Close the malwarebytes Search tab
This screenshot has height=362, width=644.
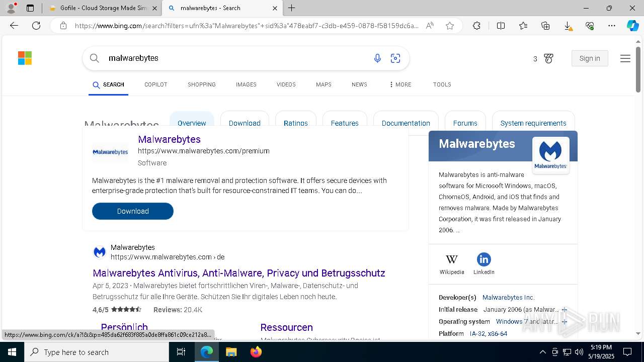point(275,8)
